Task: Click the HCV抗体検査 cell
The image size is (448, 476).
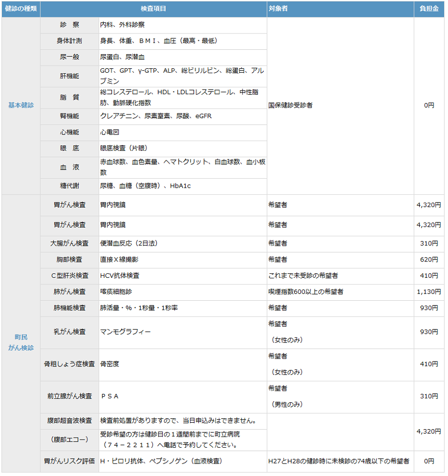Action: click(x=183, y=276)
